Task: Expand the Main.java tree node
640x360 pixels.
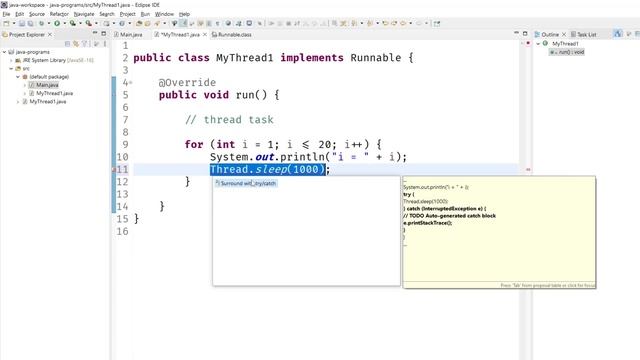Action: 25,85
